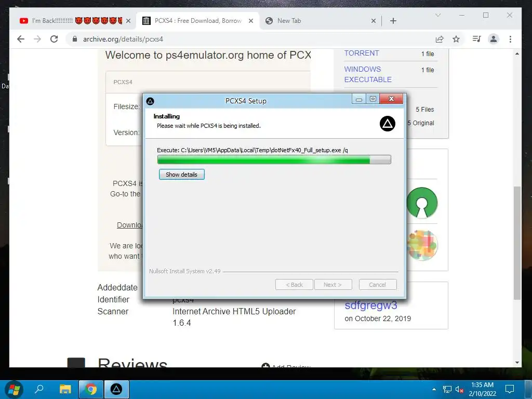Close the PCXS4 Setup window

(392, 99)
